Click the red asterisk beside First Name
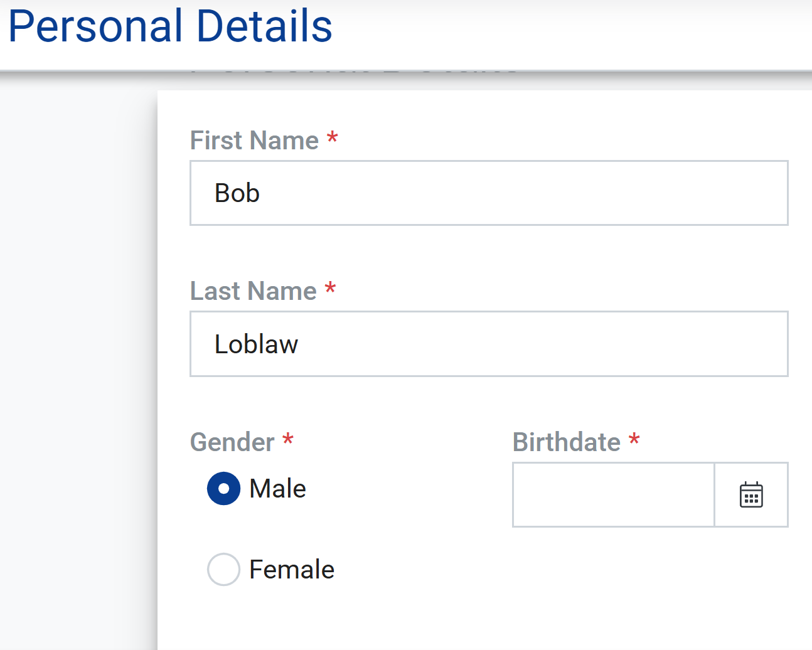Screen dimensions: 812x650 (x=333, y=138)
